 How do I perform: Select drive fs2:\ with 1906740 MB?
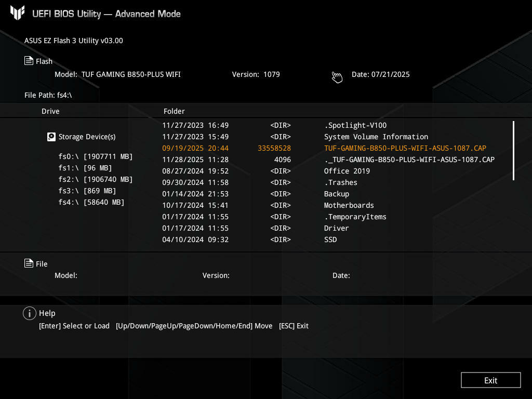[96, 179]
